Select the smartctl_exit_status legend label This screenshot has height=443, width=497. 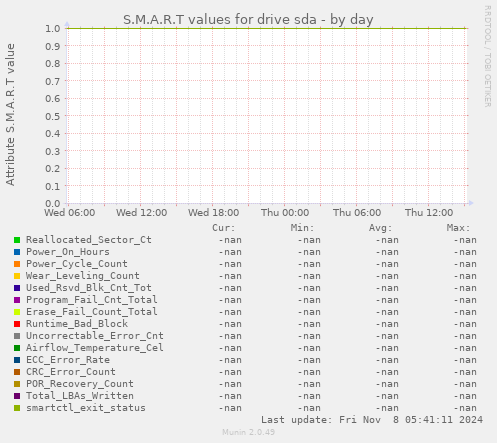tap(86, 408)
